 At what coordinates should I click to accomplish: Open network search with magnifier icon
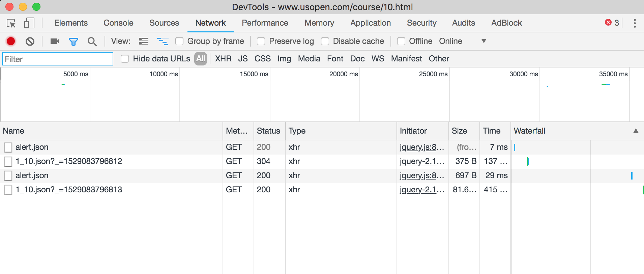pos(92,41)
